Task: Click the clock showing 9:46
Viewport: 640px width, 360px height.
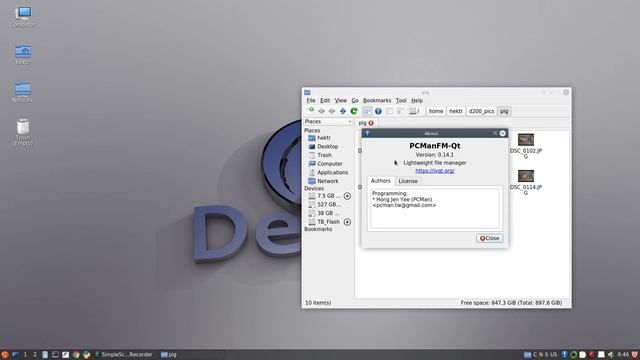Action: [x=623, y=355]
